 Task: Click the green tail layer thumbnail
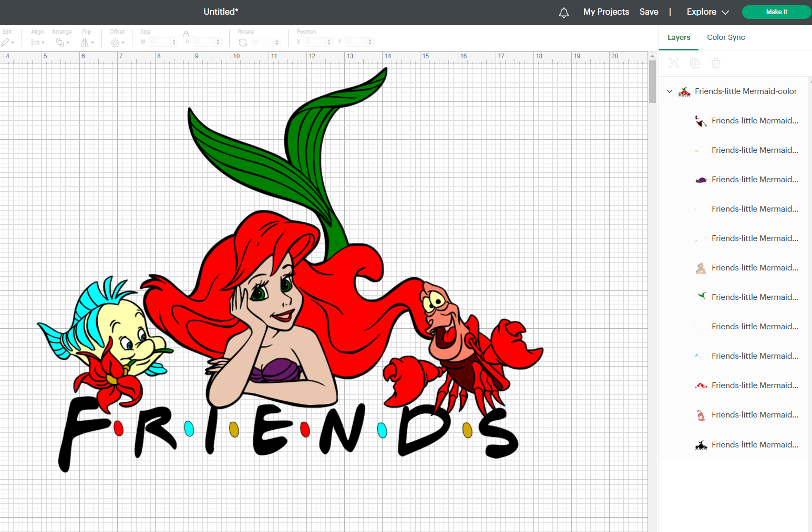point(701,297)
